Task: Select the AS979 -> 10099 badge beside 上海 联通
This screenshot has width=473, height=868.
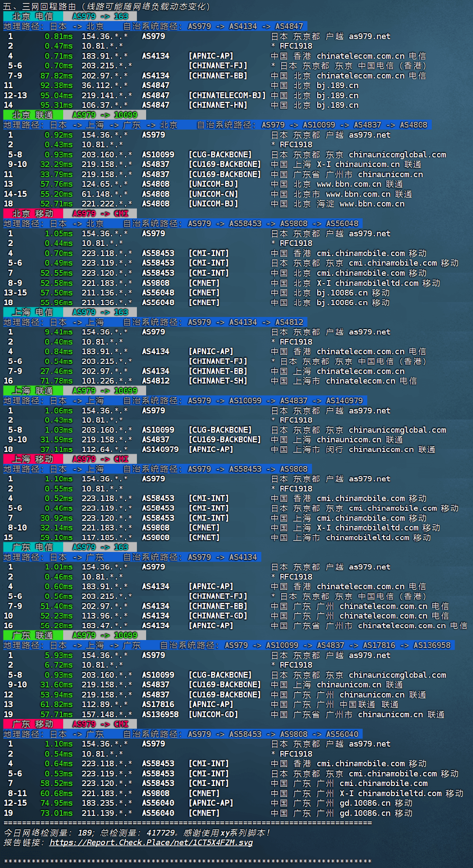Action: 105,391
